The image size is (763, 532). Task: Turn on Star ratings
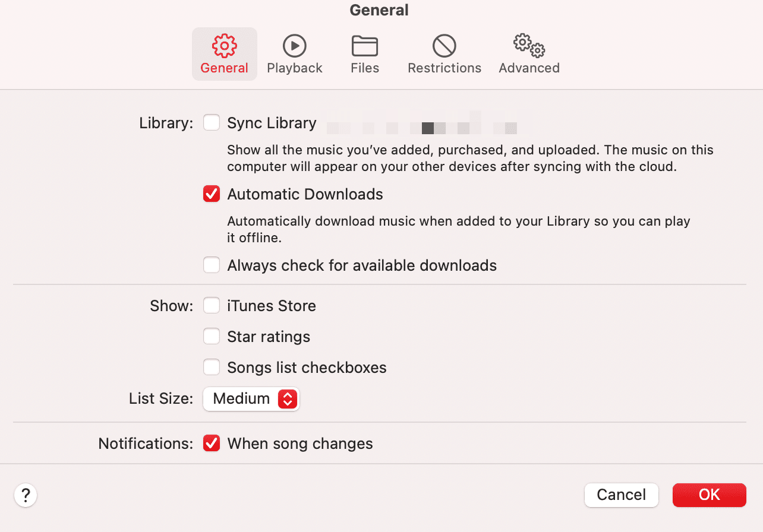pyautogui.click(x=212, y=337)
